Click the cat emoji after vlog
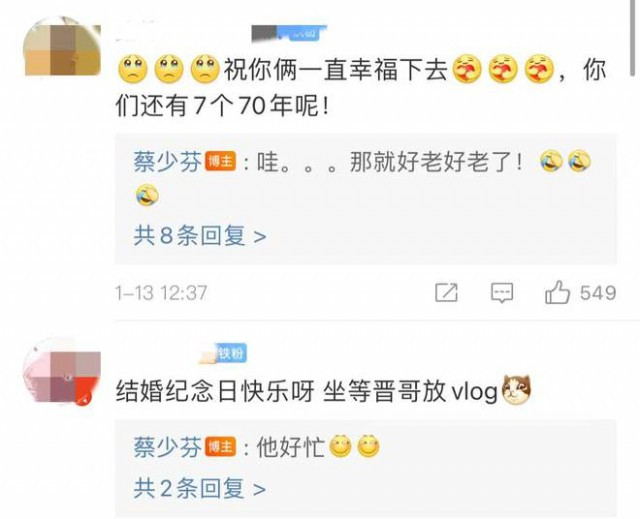This screenshot has width=640, height=519. coord(516,390)
